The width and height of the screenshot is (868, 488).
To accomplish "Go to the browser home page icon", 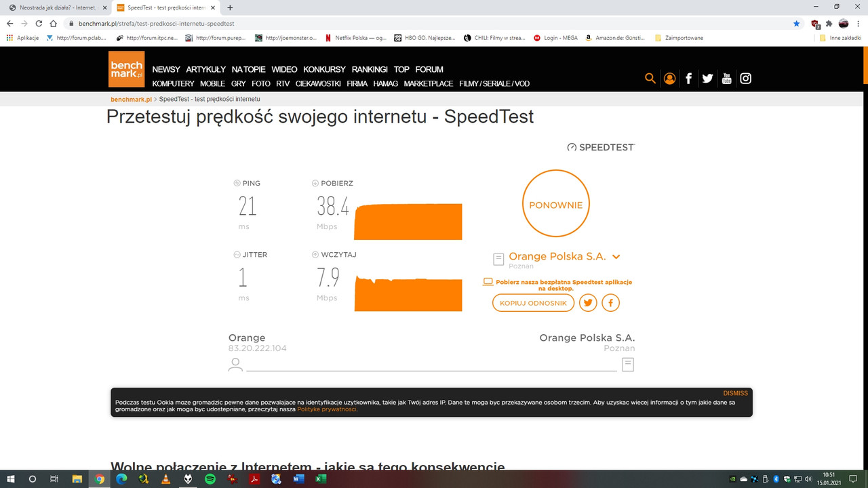I will [53, 23].
